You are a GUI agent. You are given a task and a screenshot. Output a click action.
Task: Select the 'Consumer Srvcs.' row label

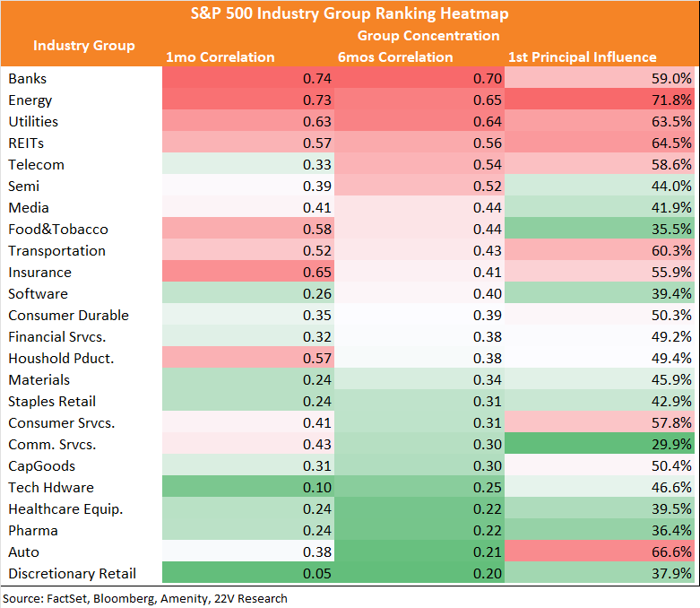[62, 423]
